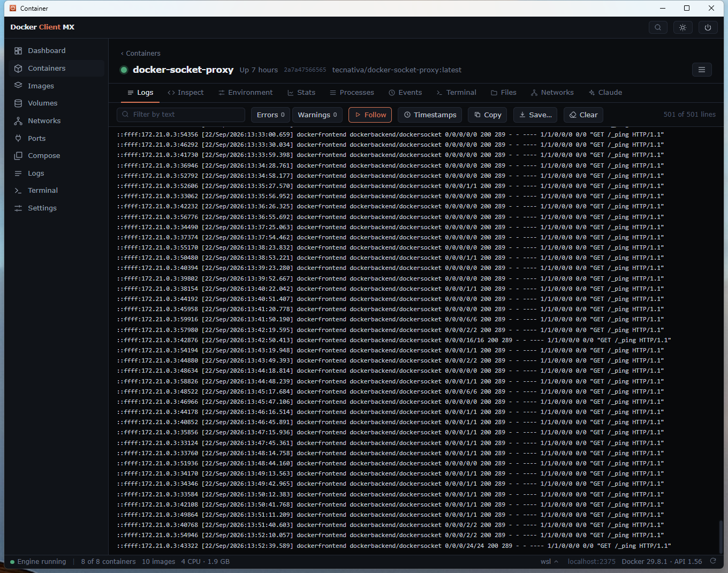Open Ports in the sidebar
The image size is (728, 573).
click(56, 138)
